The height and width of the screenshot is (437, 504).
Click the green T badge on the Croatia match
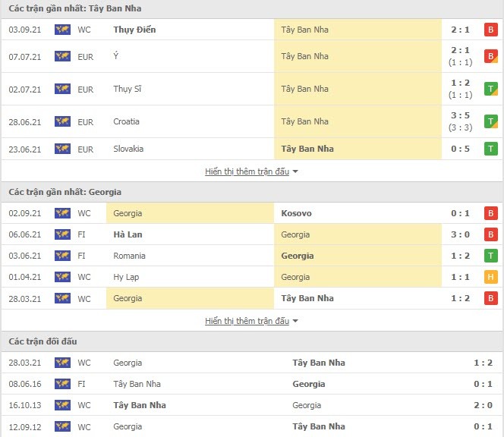(490, 121)
